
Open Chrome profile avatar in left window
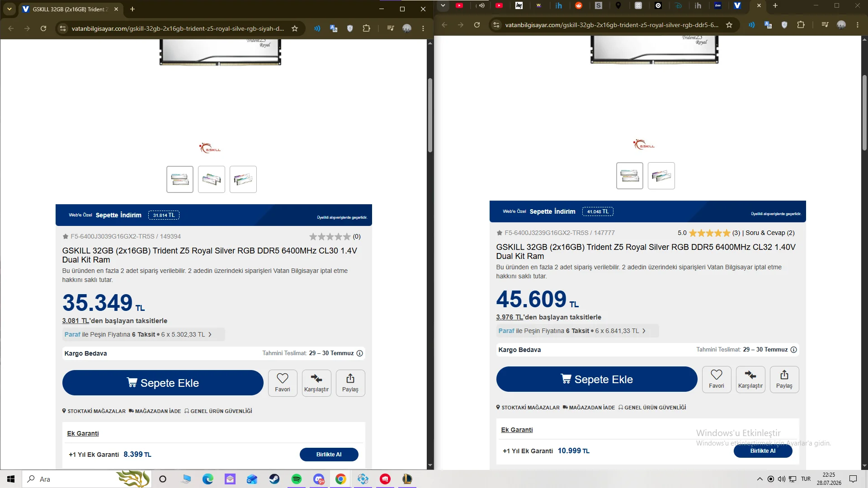click(407, 28)
